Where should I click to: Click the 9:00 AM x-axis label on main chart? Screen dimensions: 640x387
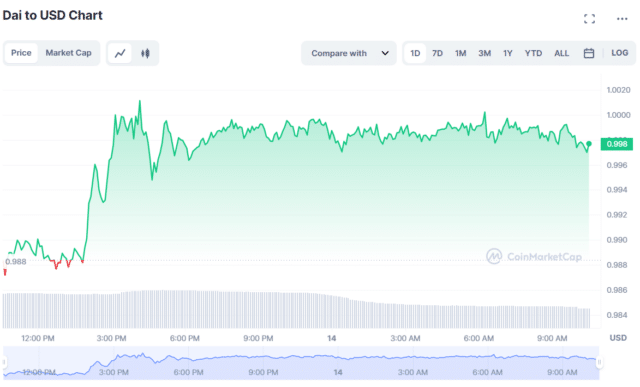[552, 338]
